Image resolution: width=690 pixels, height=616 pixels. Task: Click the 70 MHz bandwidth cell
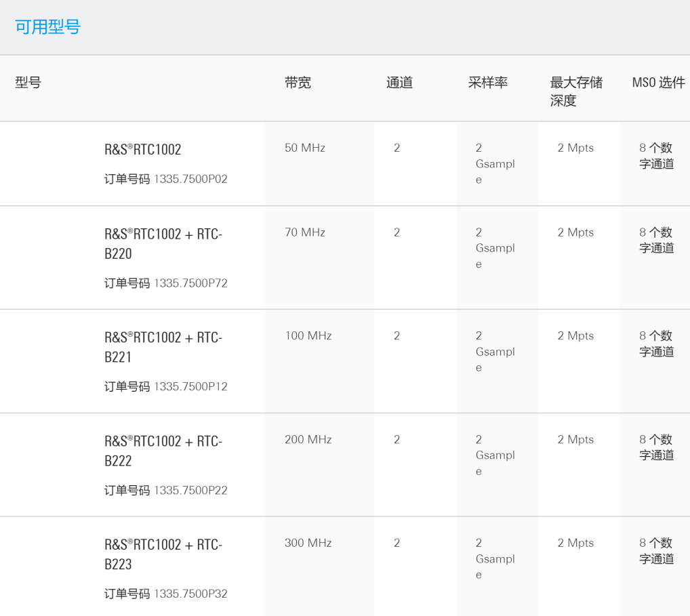click(x=305, y=232)
